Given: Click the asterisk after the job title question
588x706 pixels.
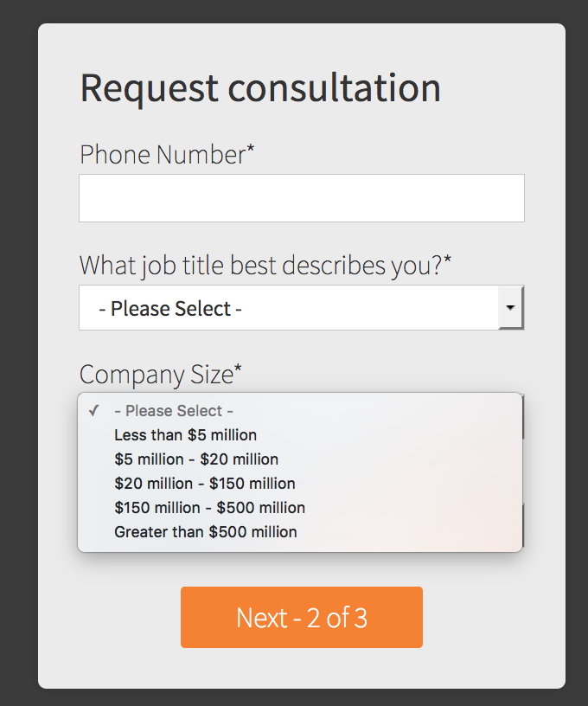Looking at the screenshot, I should 447,260.
